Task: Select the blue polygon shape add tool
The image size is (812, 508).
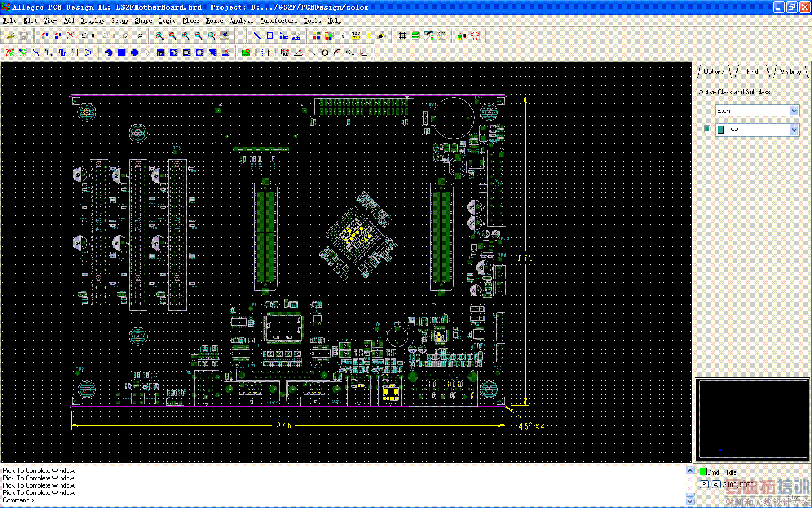Action: point(109,52)
